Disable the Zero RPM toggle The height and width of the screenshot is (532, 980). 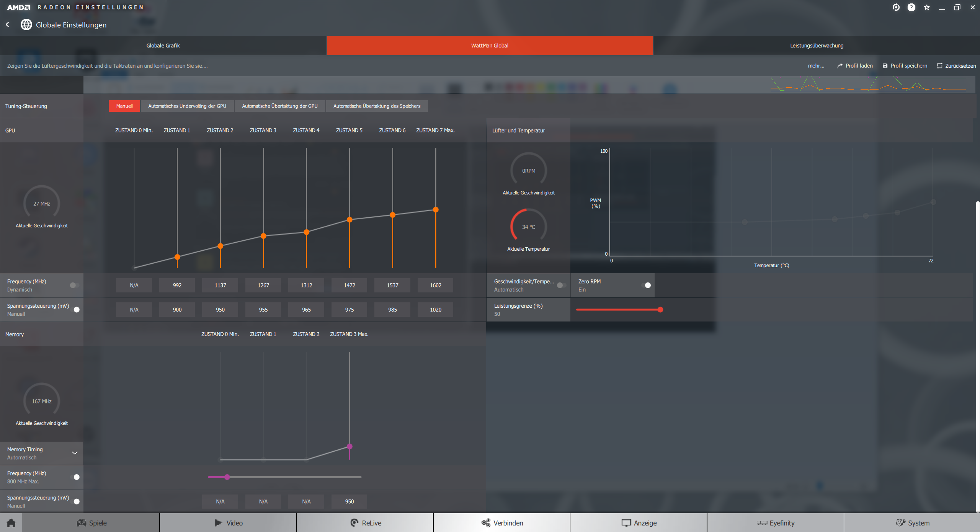[646, 285]
